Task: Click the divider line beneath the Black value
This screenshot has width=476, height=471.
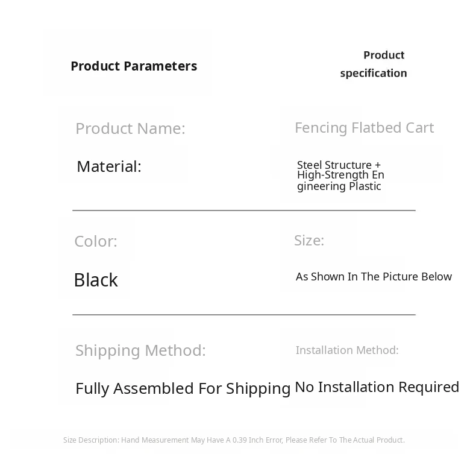Action: click(243, 315)
